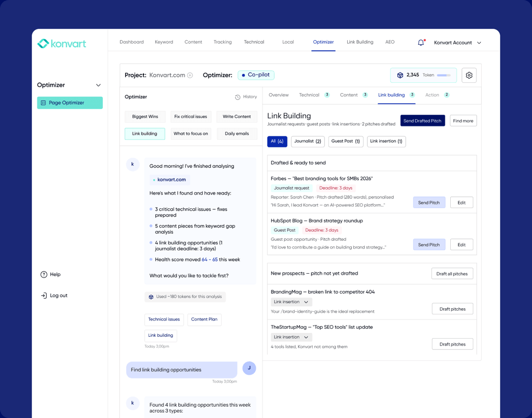532x418 pixels.
Task: Click the plus icon beside Konvart.com project
Action: pyautogui.click(x=190, y=75)
